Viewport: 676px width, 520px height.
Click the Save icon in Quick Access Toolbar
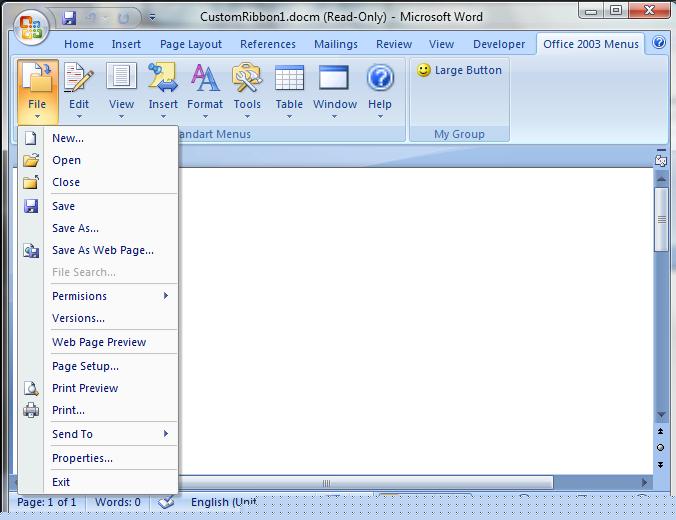[69, 18]
